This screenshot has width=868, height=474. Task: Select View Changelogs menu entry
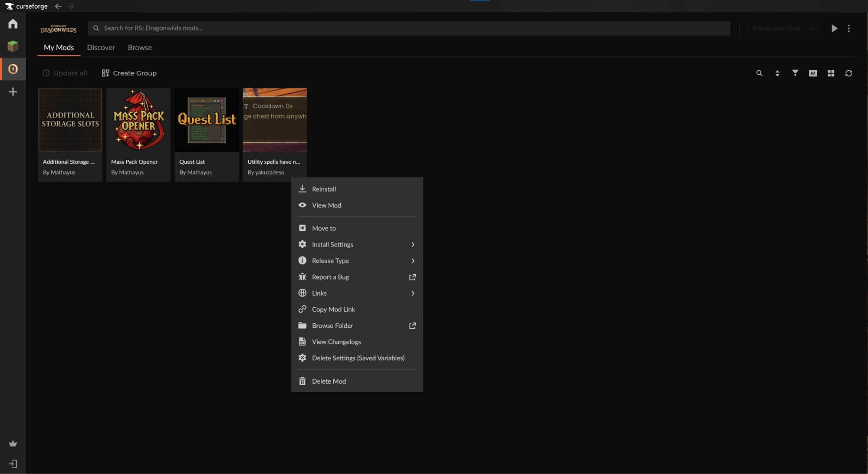point(357,342)
